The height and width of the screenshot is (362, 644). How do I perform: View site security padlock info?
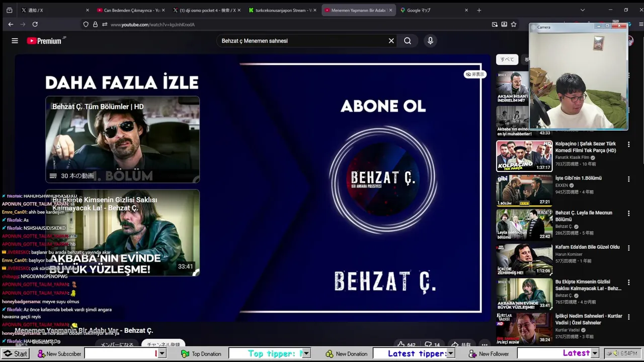point(95,24)
